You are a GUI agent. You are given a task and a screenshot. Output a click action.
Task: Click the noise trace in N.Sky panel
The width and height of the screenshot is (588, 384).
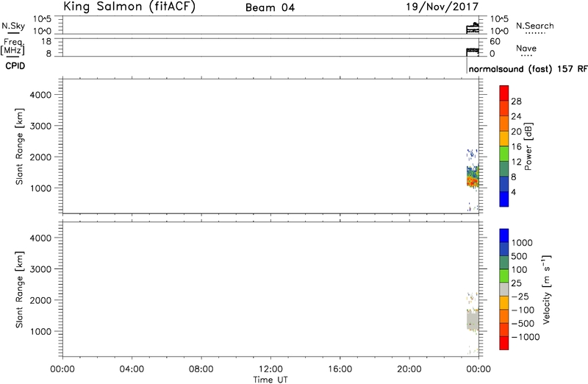coord(473,28)
